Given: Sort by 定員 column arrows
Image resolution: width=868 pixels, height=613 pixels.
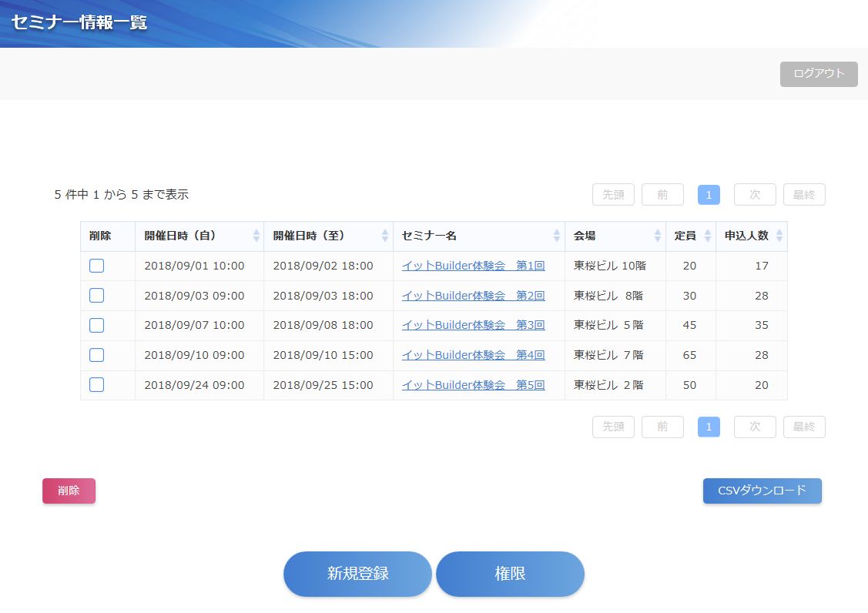Looking at the screenshot, I should click(708, 236).
